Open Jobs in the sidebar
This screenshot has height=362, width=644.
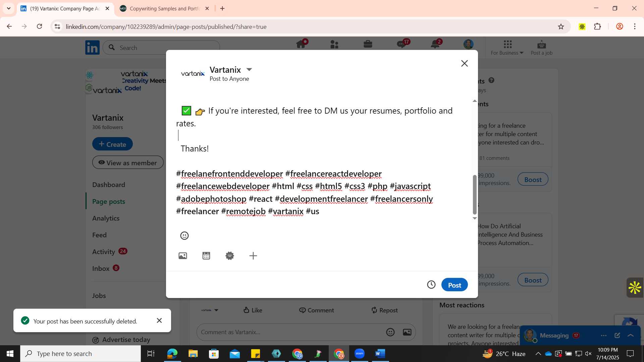tap(99, 296)
